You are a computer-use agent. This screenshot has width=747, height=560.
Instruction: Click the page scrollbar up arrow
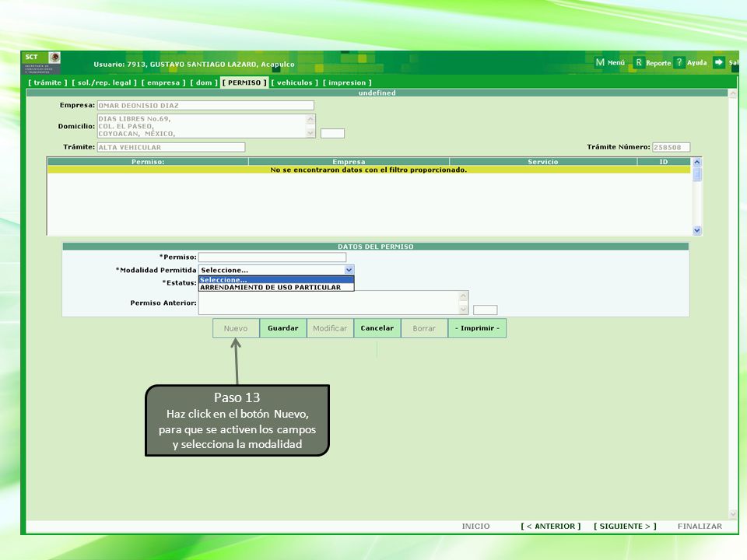click(733, 94)
